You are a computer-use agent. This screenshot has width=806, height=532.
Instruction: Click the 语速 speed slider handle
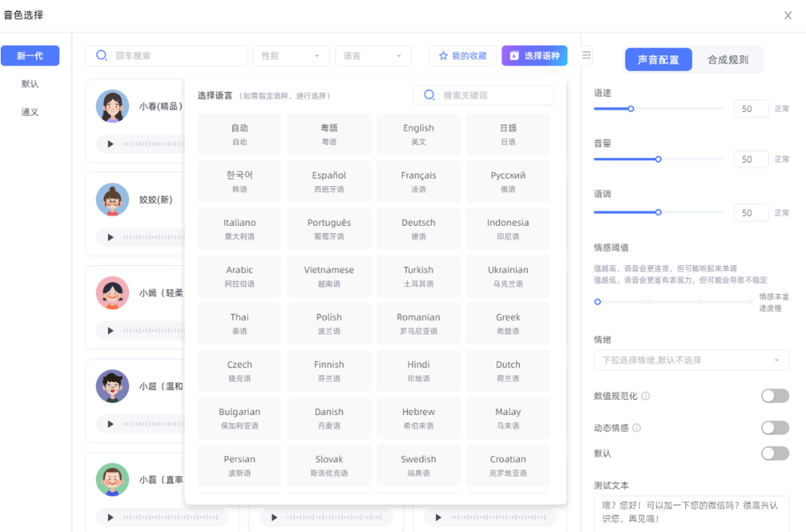[631, 109]
